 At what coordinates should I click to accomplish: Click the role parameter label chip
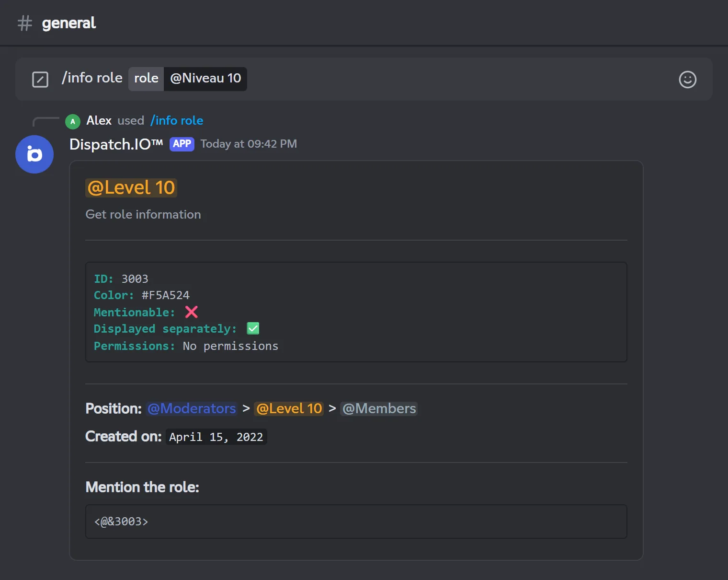[x=146, y=78]
